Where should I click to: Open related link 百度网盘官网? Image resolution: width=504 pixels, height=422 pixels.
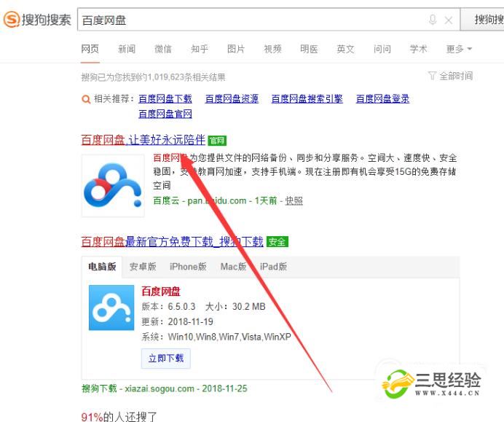point(165,114)
